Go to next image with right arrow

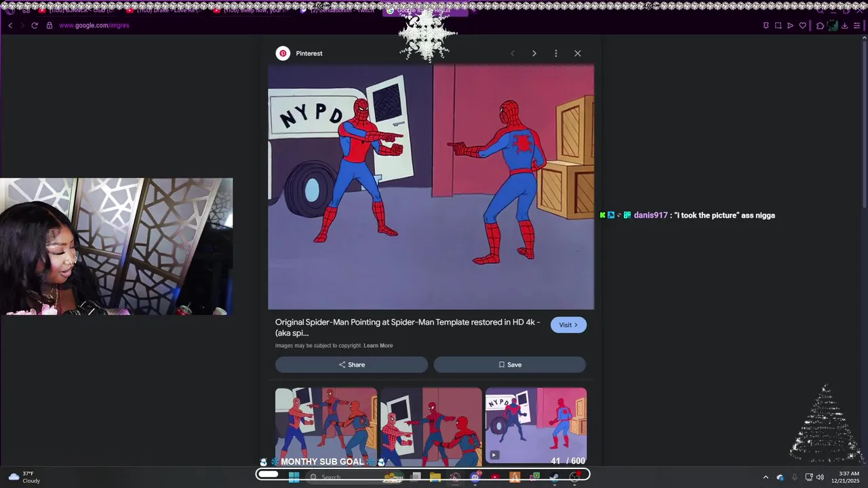coord(534,54)
